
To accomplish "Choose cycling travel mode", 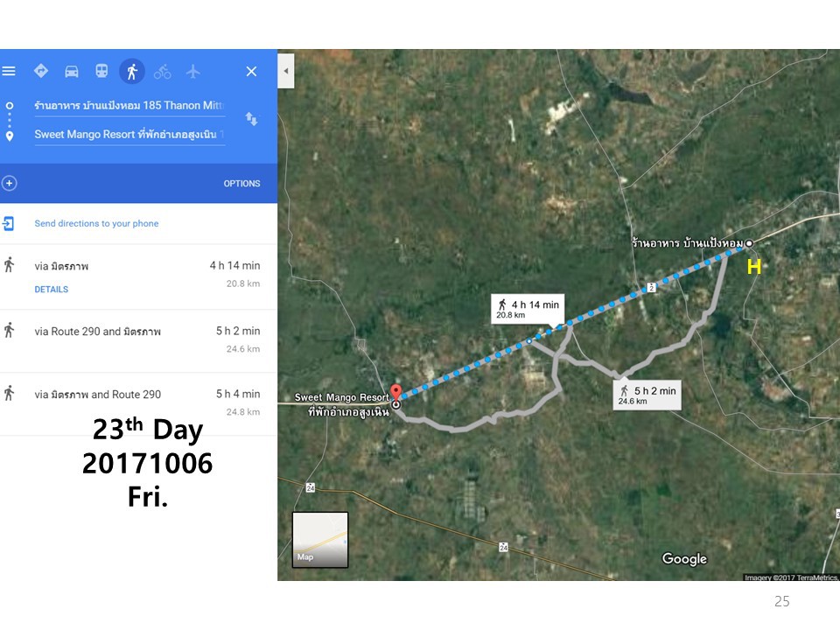I will (163, 72).
